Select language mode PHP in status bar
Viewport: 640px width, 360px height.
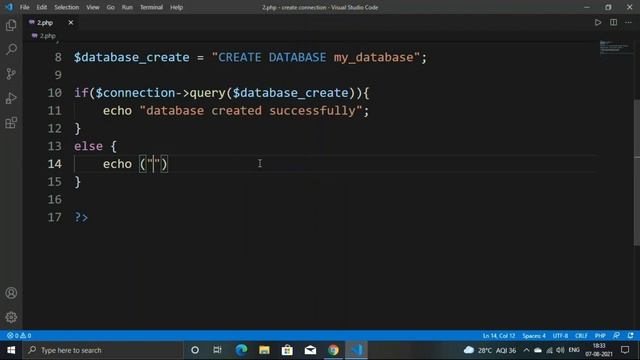(x=600, y=336)
